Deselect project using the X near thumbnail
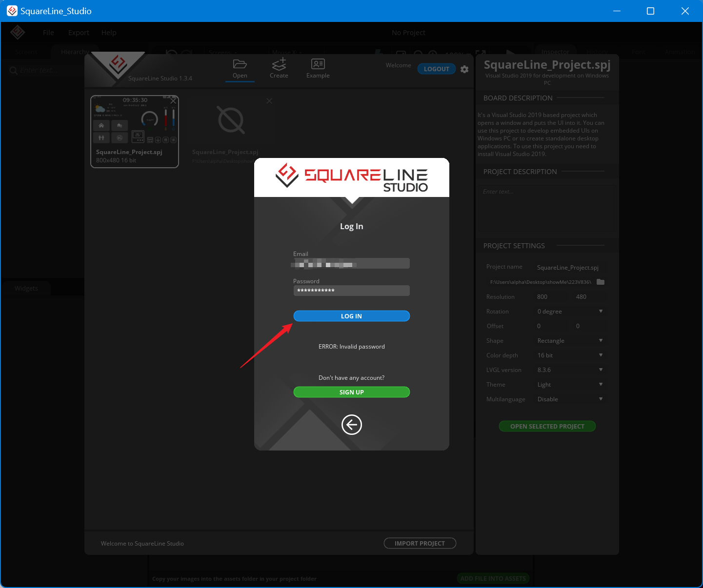703x588 pixels. click(173, 100)
